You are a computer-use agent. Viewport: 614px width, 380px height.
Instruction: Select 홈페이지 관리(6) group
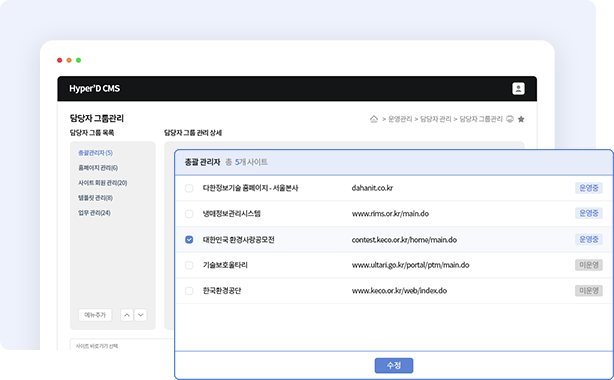pos(98,168)
